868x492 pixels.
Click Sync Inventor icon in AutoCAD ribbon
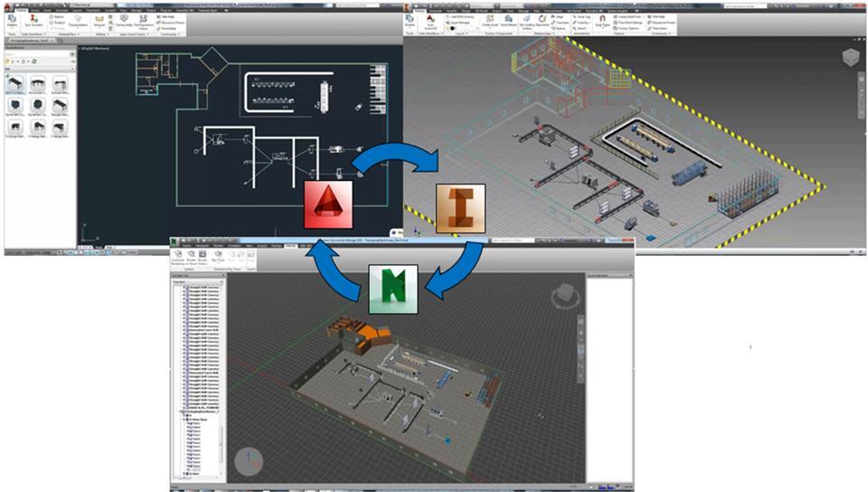(x=33, y=20)
